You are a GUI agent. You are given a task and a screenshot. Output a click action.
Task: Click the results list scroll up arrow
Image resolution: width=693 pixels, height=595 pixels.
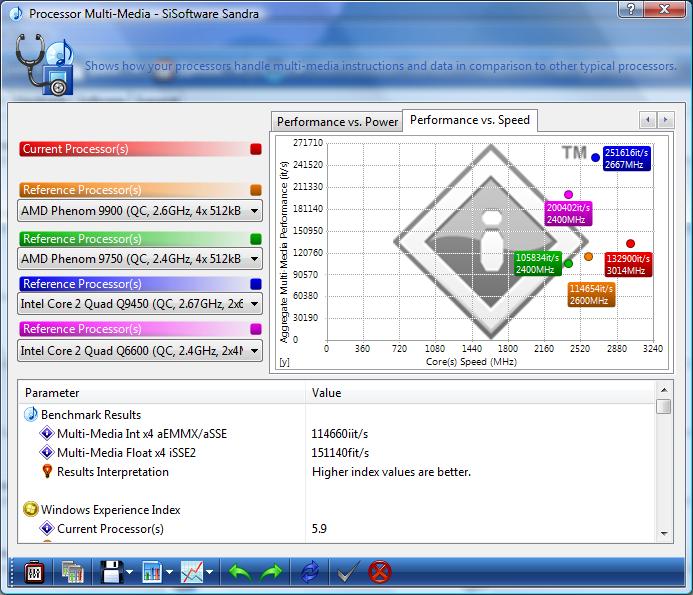[x=664, y=390]
